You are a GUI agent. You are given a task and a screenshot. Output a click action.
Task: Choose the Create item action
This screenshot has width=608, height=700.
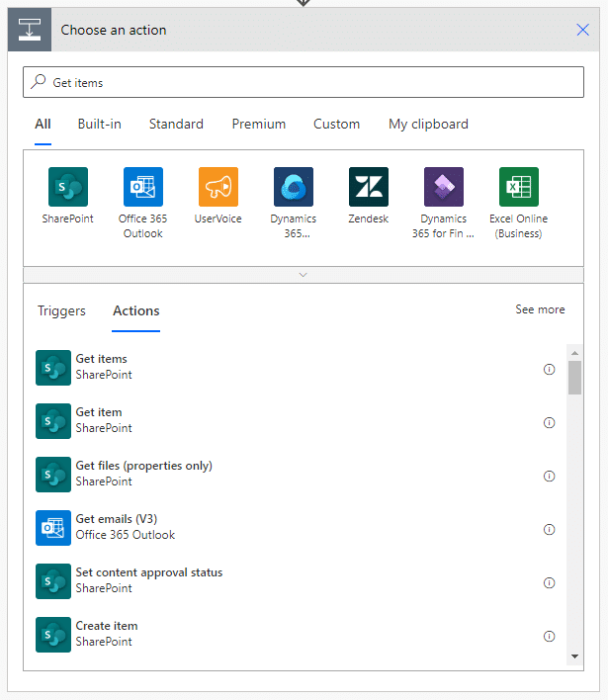[295, 635]
